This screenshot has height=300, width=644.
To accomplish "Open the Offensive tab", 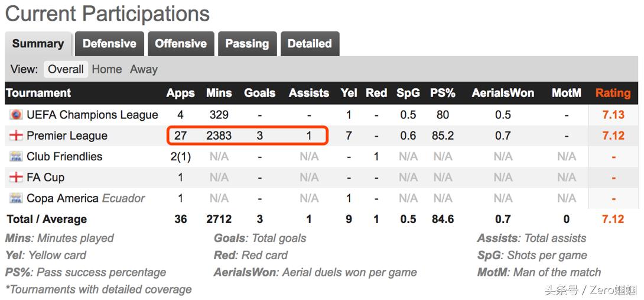I will pyautogui.click(x=181, y=44).
